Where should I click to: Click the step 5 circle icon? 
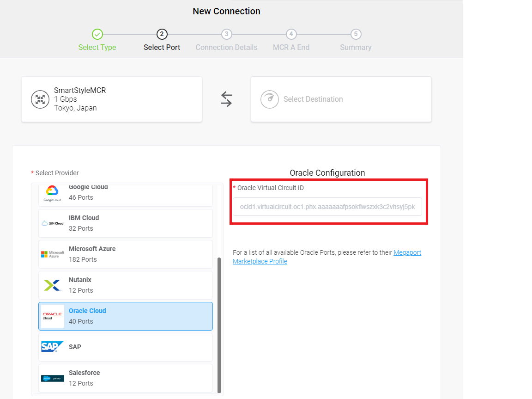(356, 34)
